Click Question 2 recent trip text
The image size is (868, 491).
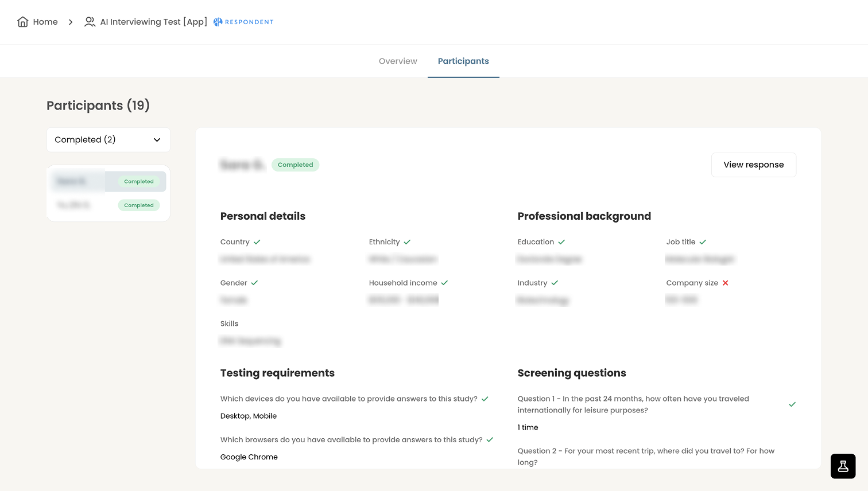(646, 457)
